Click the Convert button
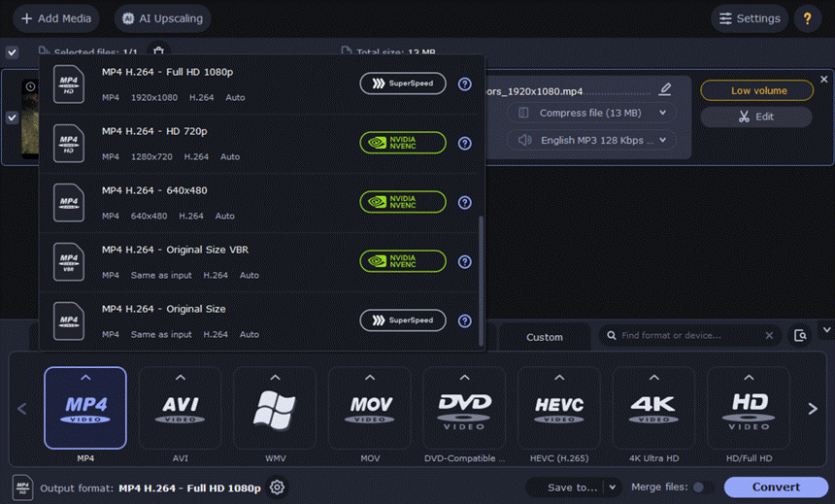This screenshot has width=835, height=504. tap(776, 487)
